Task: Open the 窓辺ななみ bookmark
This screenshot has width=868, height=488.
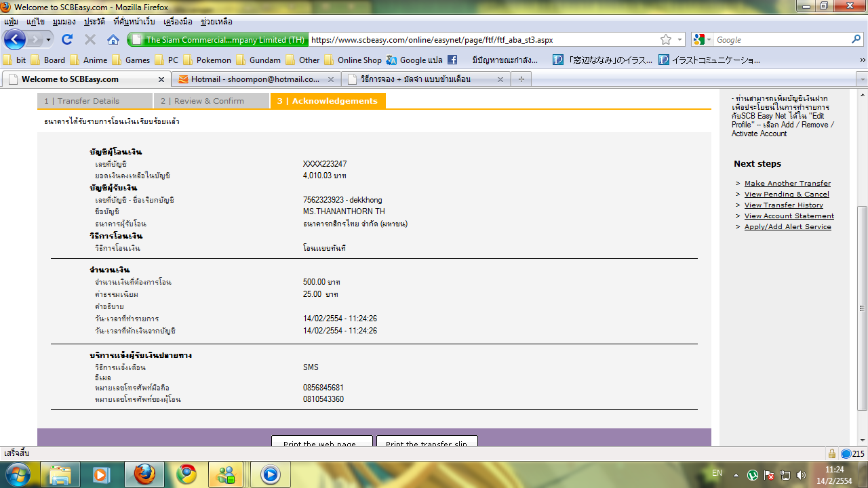Action: coord(603,60)
